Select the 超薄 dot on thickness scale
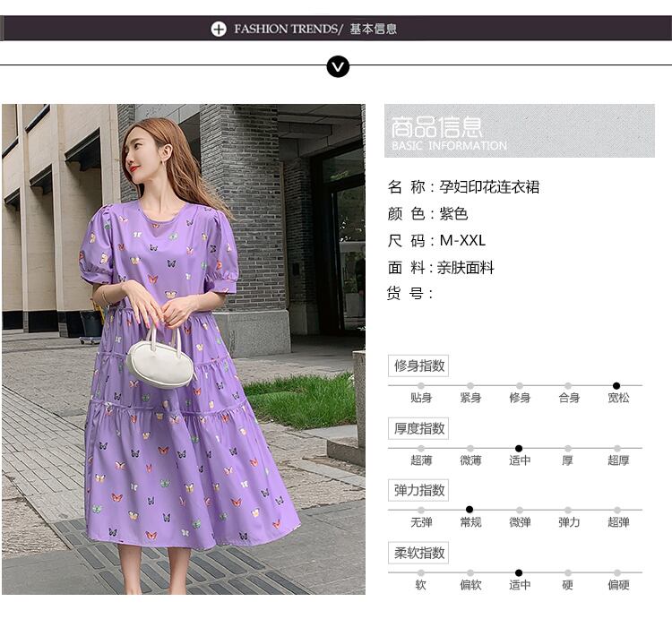The image size is (672, 619). 421,449
